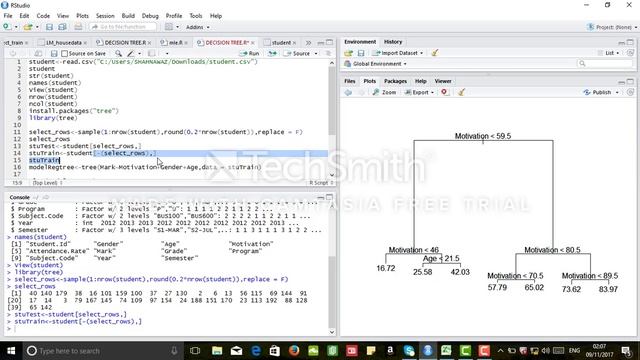
Task: Open the List view dropdown
Action: [x=608, y=53]
